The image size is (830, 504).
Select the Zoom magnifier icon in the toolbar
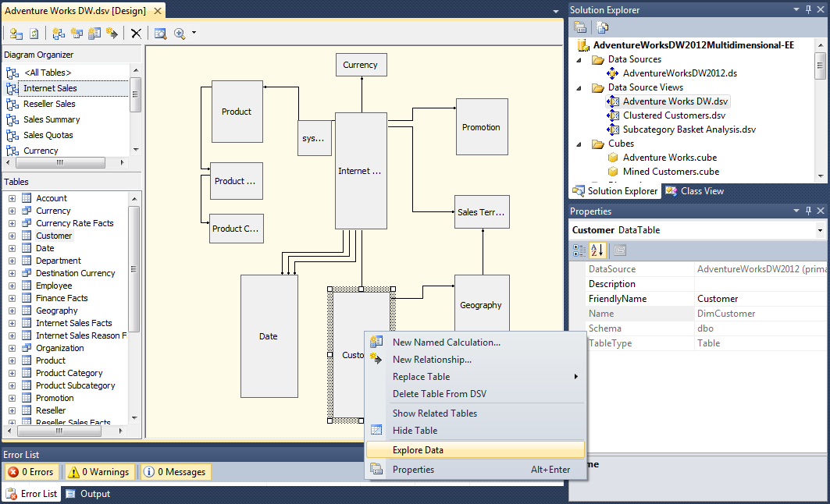coord(180,33)
